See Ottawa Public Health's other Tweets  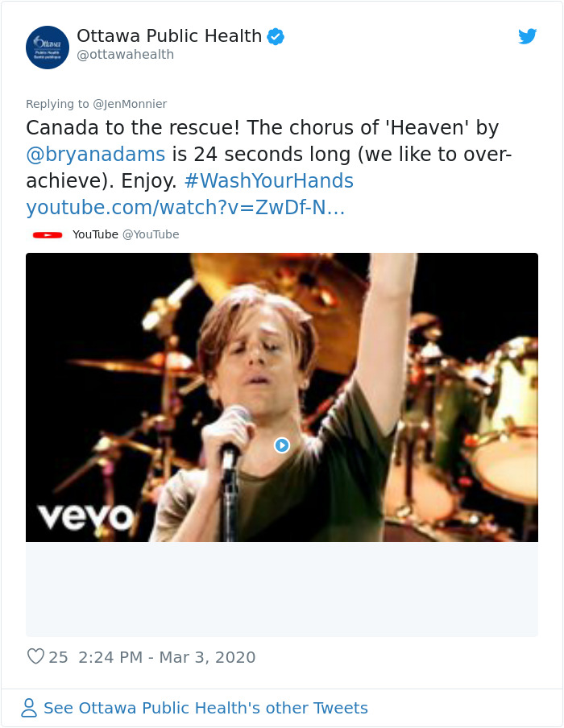(x=205, y=708)
